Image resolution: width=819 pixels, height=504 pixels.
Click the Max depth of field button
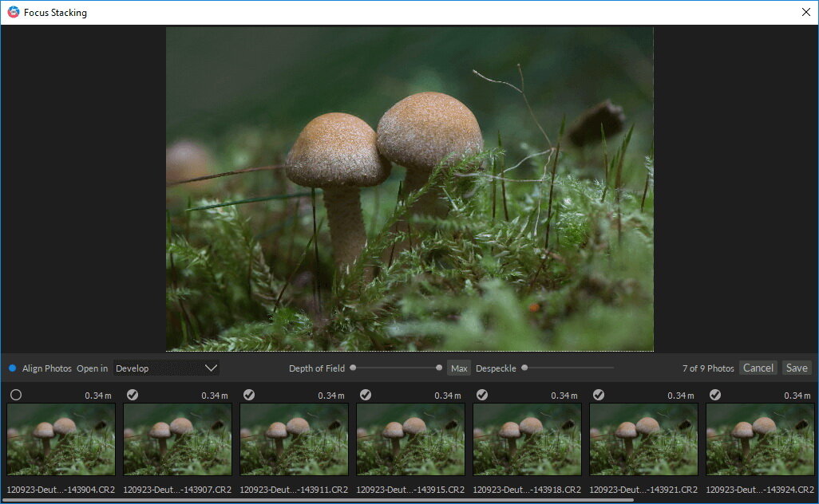click(459, 368)
